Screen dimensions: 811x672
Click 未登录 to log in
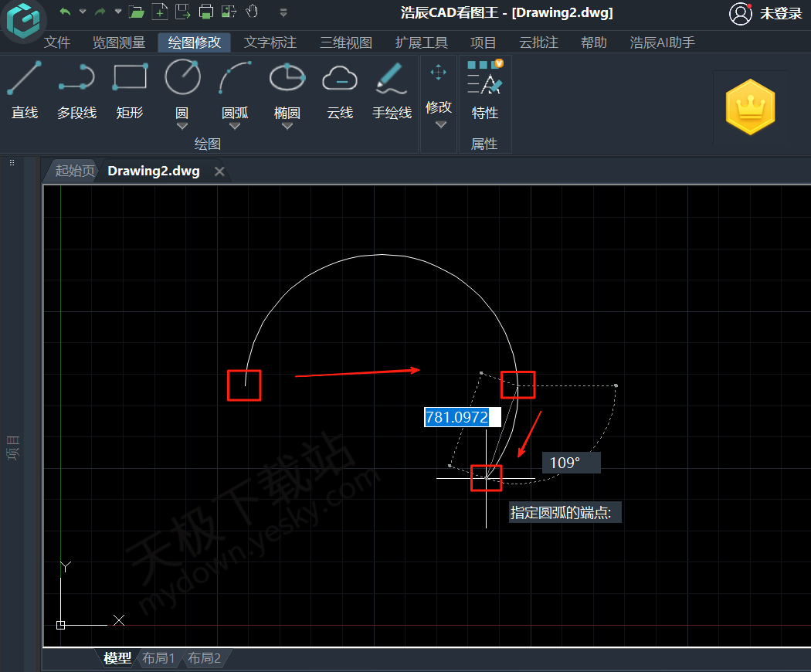780,13
